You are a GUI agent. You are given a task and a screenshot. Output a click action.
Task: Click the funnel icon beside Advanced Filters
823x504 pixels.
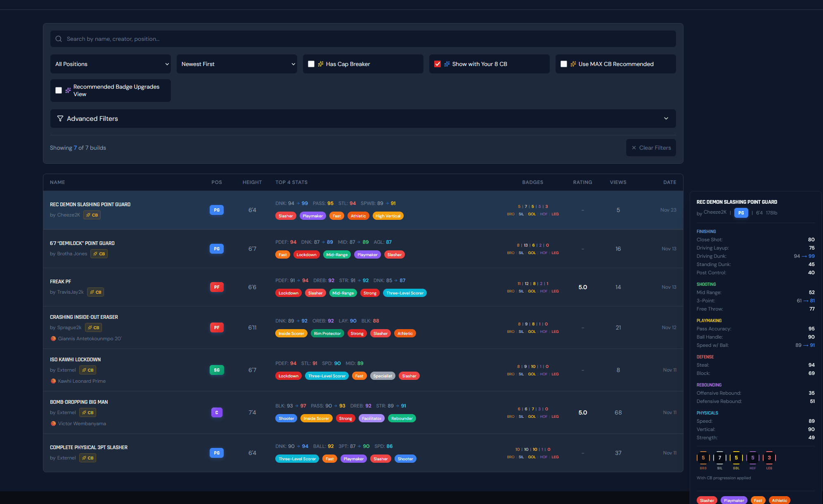[x=60, y=119]
